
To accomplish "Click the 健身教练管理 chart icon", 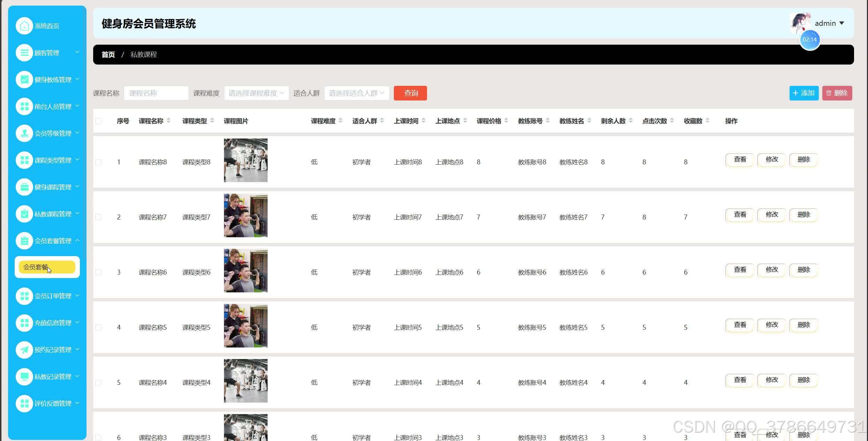I will pos(24,80).
